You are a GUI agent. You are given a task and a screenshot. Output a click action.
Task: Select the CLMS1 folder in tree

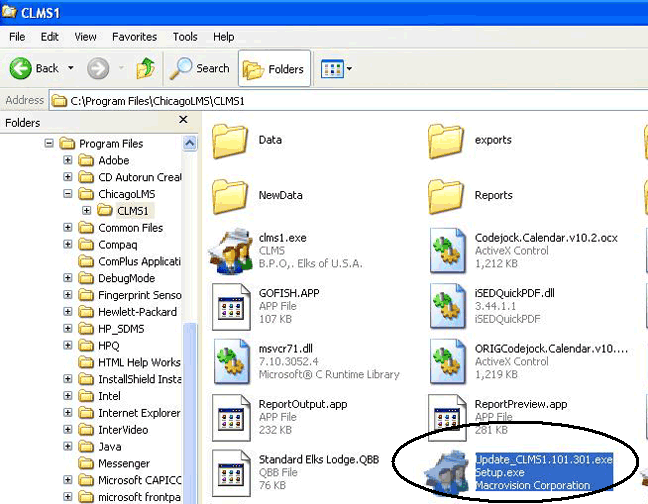[x=135, y=211]
